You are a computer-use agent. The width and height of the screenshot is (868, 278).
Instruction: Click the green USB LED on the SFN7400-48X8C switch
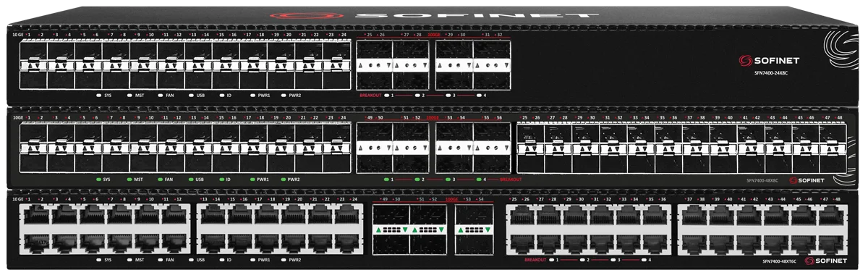coord(191,179)
